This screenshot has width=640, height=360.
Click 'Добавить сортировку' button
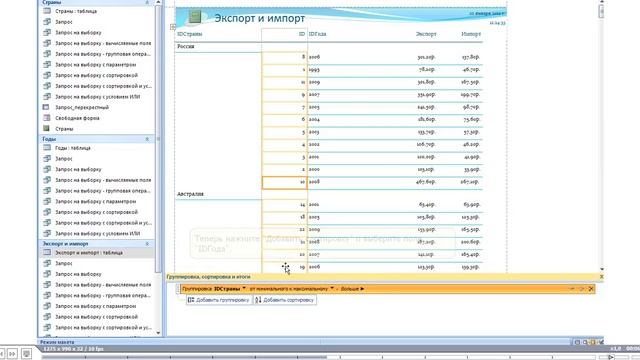(x=285, y=300)
